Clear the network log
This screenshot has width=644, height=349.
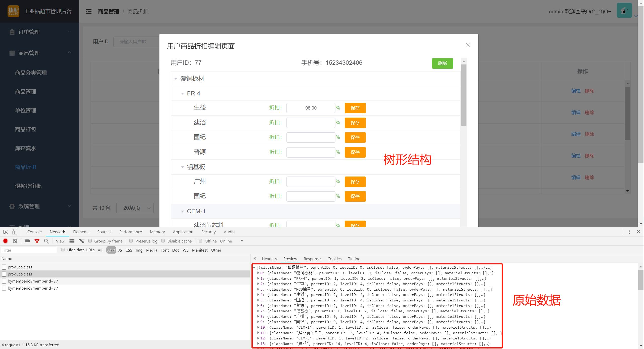coord(15,241)
